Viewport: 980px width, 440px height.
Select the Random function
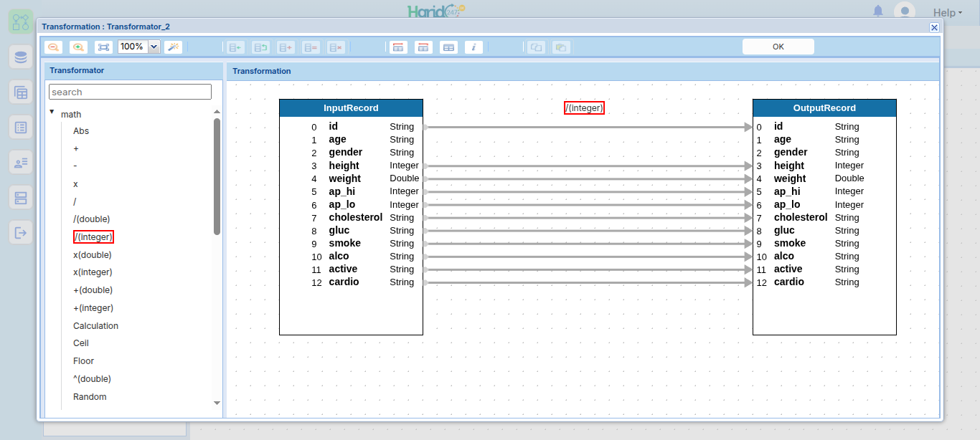click(90, 397)
